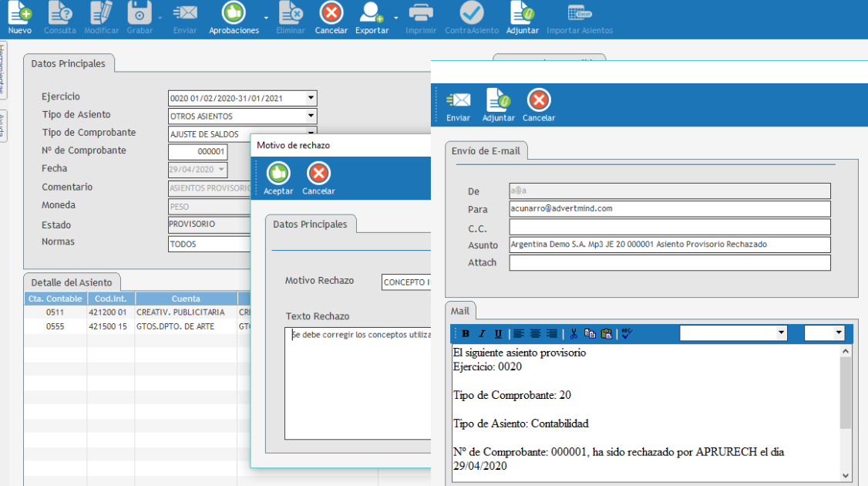Cancel the email with Cancelar button
Viewport: 868px width, 486px height.
point(538,101)
